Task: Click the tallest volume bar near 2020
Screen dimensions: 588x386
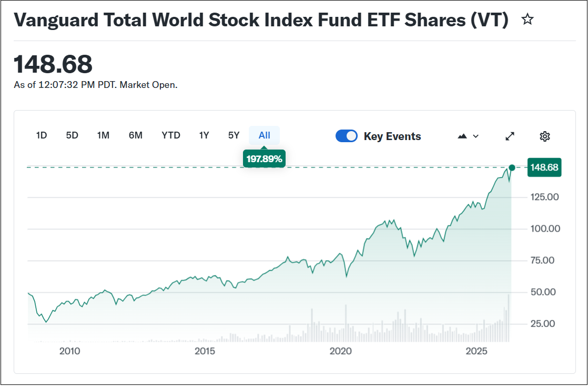Action: click(346, 322)
